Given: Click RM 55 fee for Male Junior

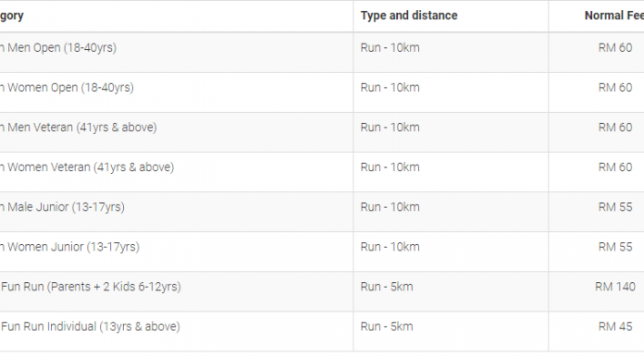Looking at the screenshot, I should click(x=615, y=207).
